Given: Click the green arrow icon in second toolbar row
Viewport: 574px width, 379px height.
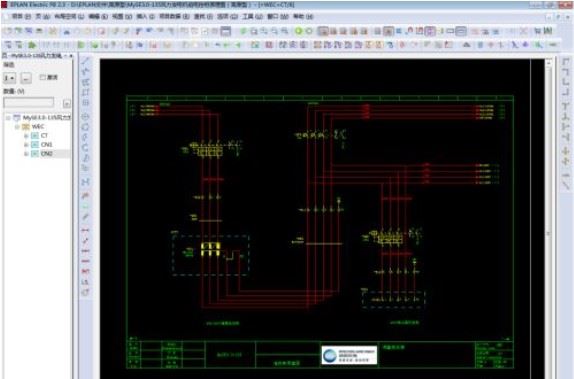Looking at the screenshot, I should click(x=32, y=45).
